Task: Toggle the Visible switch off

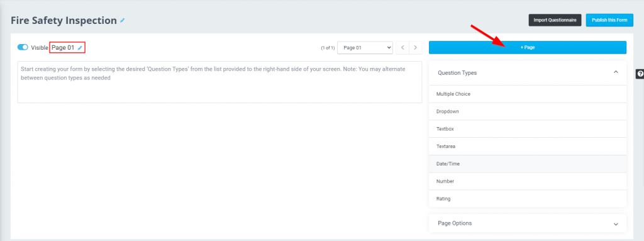Action: (x=23, y=47)
